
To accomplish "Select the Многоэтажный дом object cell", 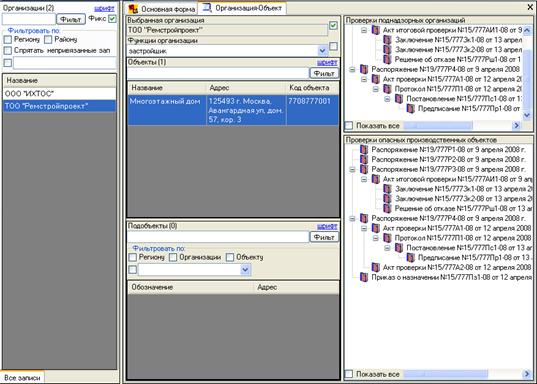I will [167, 110].
